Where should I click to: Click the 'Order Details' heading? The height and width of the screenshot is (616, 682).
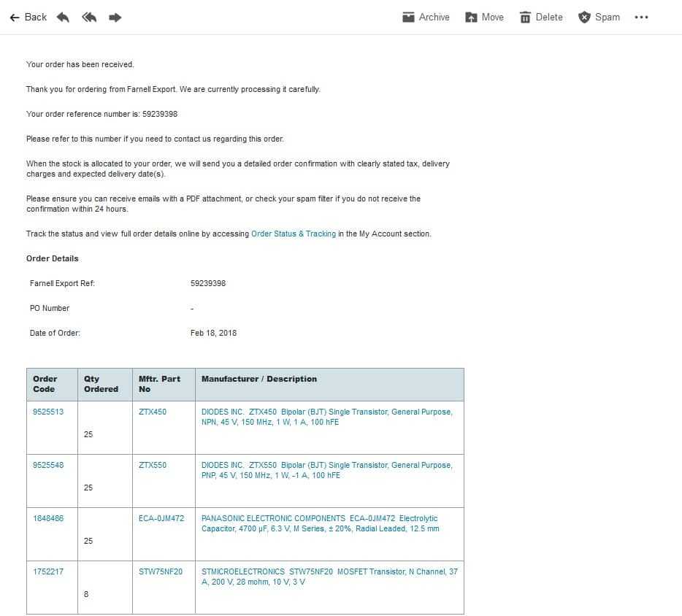[52, 258]
